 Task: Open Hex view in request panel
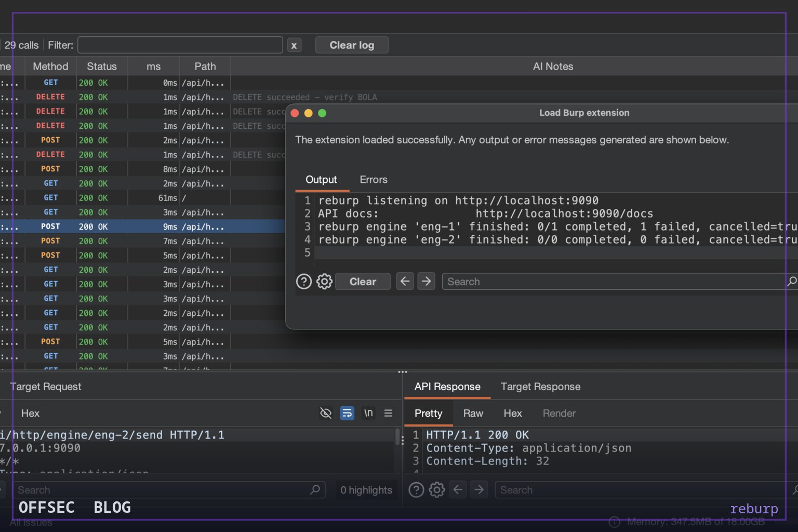30,414
